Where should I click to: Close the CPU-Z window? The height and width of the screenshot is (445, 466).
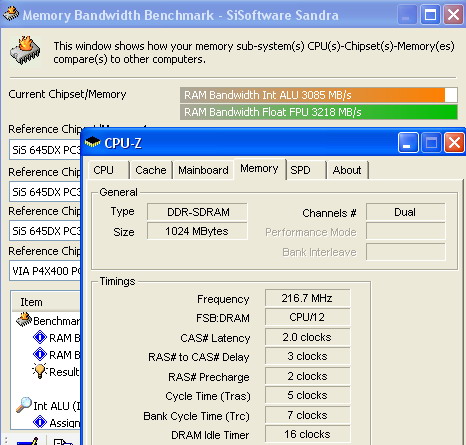pyautogui.click(x=454, y=143)
